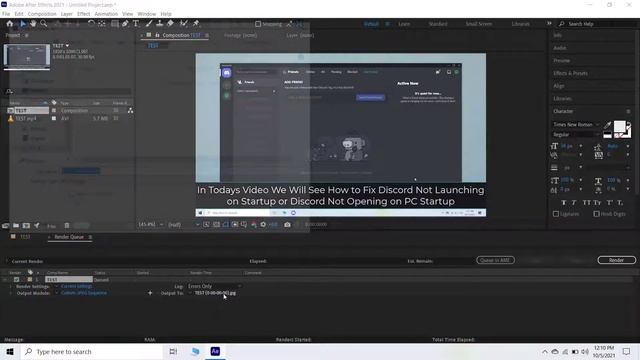Click the black and white swatches icon
Image resolution: width=640 pixels, height=360 pixels.
coord(607,135)
